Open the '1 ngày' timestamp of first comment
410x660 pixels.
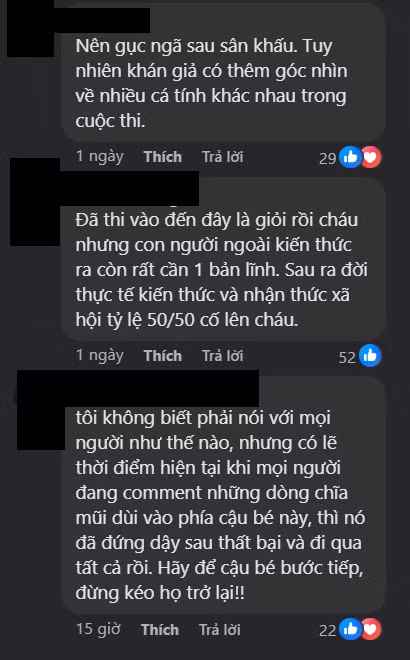(x=100, y=157)
